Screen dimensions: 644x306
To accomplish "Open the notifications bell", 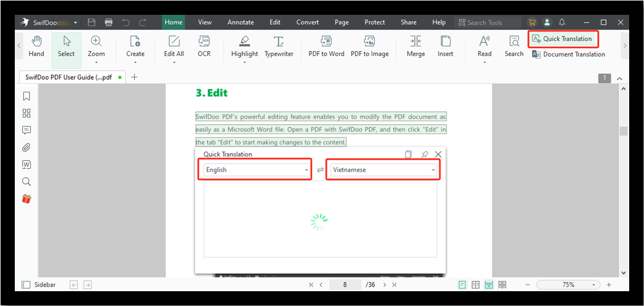I will coord(562,22).
